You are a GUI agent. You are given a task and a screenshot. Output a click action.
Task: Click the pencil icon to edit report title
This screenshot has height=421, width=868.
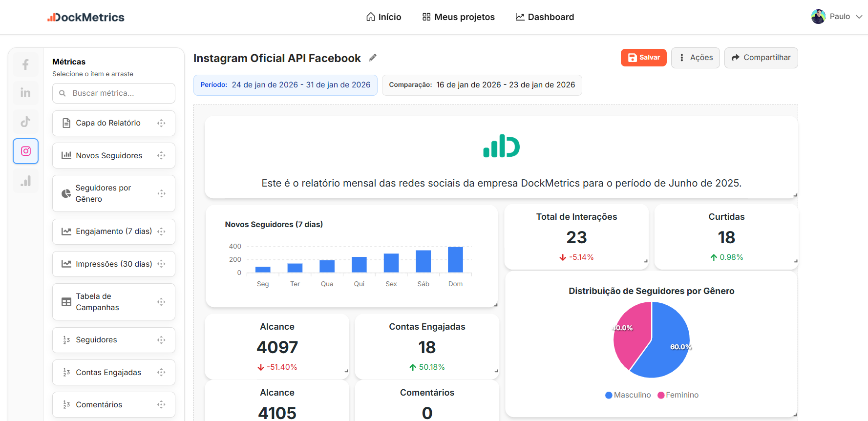(373, 58)
